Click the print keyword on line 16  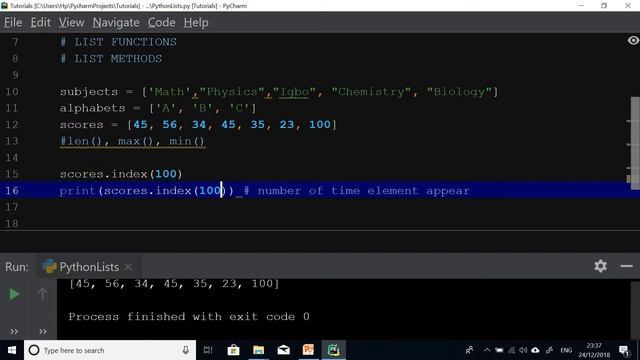coord(78,191)
